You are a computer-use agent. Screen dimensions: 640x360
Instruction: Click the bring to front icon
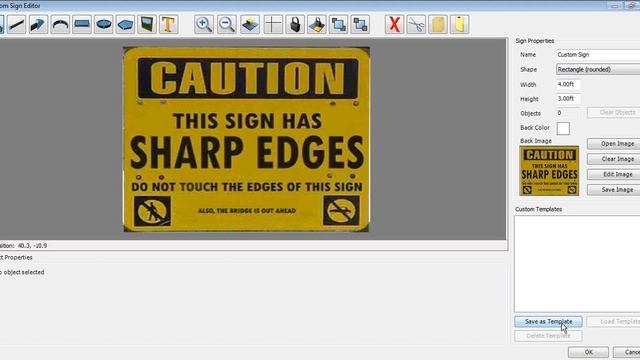(339, 24)
